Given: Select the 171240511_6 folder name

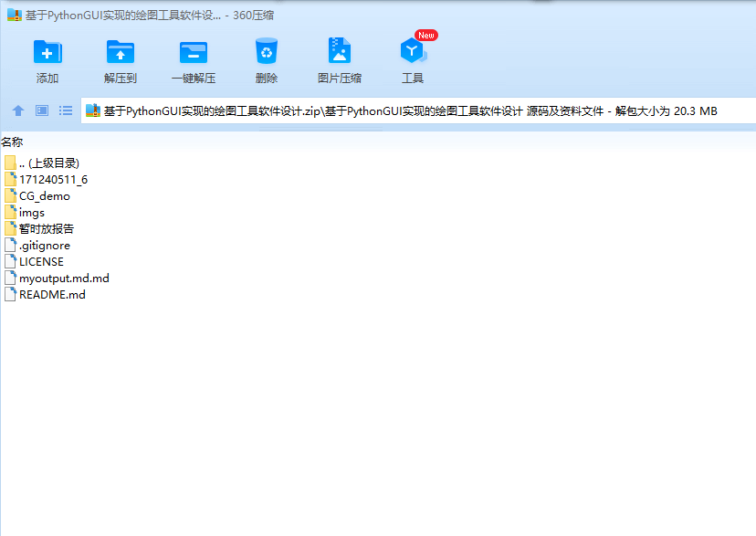Looking at the screenshot, I should [x=53, y=179].
